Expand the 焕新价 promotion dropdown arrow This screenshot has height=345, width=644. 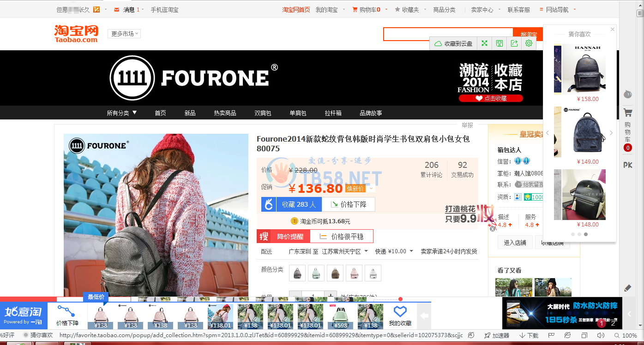tap(371, 189)
